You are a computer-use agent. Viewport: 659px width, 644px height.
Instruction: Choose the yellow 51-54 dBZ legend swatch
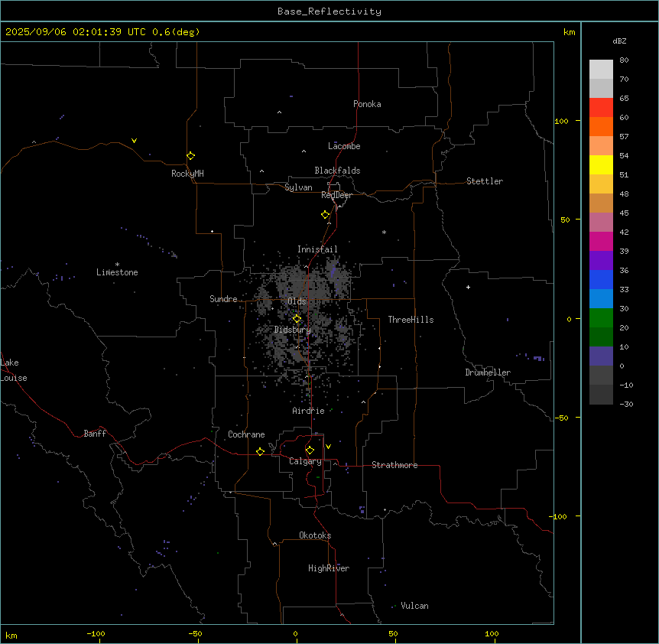[x=601, y=164]
